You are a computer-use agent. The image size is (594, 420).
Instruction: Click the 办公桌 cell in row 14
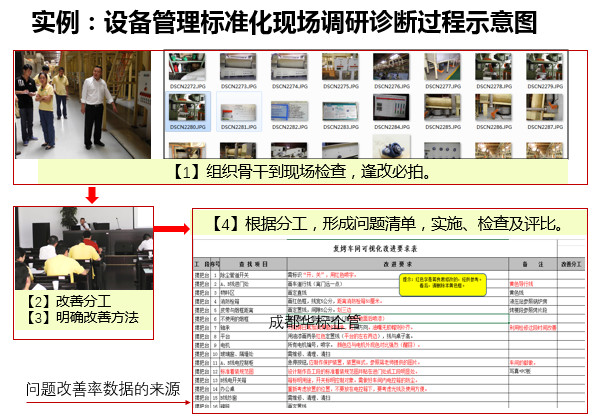pos(253,389)
